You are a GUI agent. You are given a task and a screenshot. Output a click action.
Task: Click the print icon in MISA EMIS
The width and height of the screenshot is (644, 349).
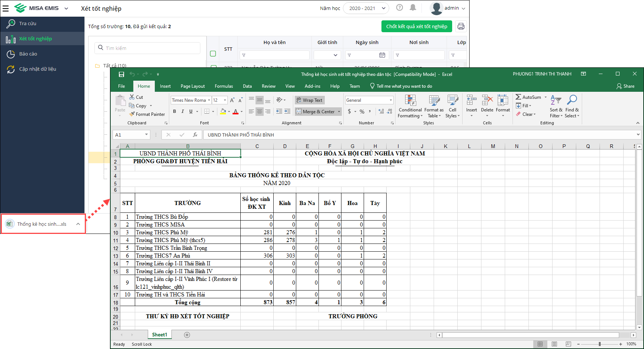click(x=461, y=26)
